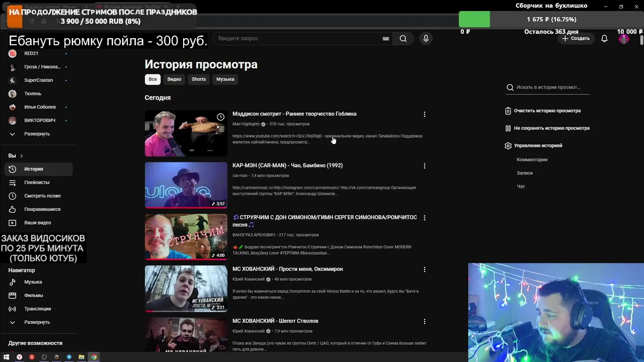Open Chrome from the taskbar

[x=94, y=357]
